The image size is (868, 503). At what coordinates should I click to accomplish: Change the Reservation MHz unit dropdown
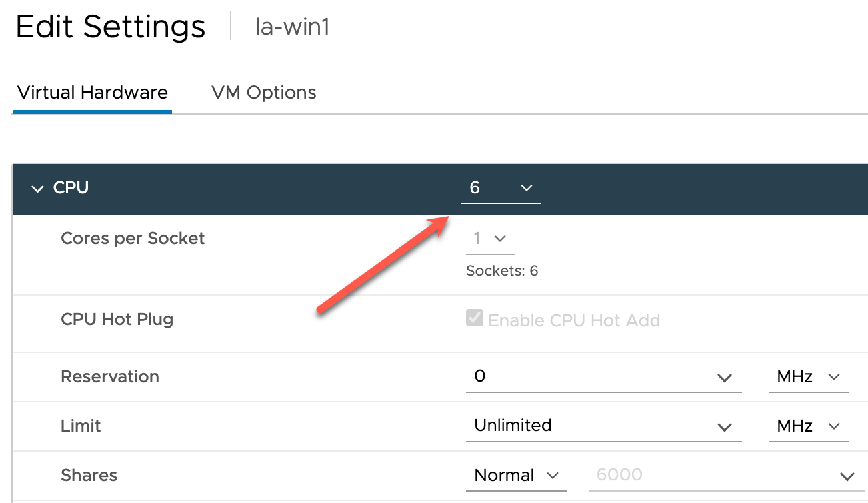coord(808,377)
